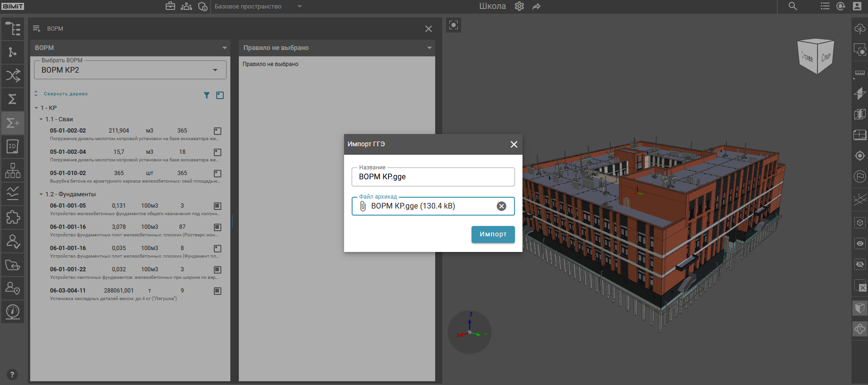Open the puzzle piece plugins icon
Image resolution: width=868 pixels, height=385 pixels.
(13, 217)
